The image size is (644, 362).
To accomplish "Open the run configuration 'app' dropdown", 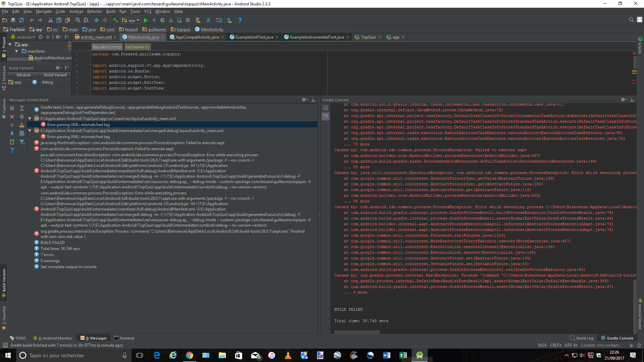I will pyautogui.click(x=130, y=20).
